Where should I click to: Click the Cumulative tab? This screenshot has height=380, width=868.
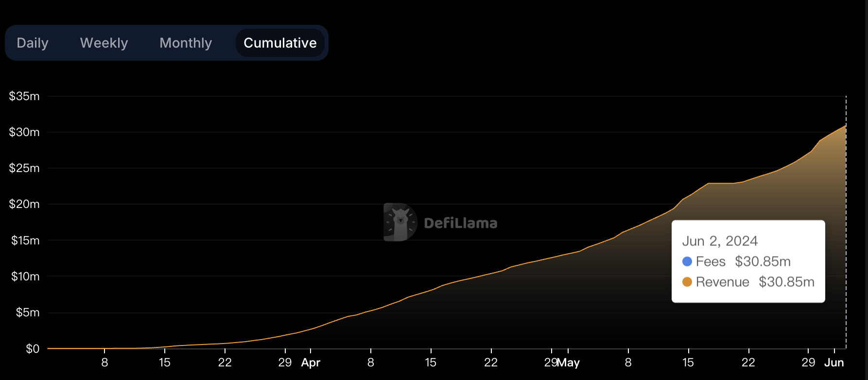click(280, 43)
